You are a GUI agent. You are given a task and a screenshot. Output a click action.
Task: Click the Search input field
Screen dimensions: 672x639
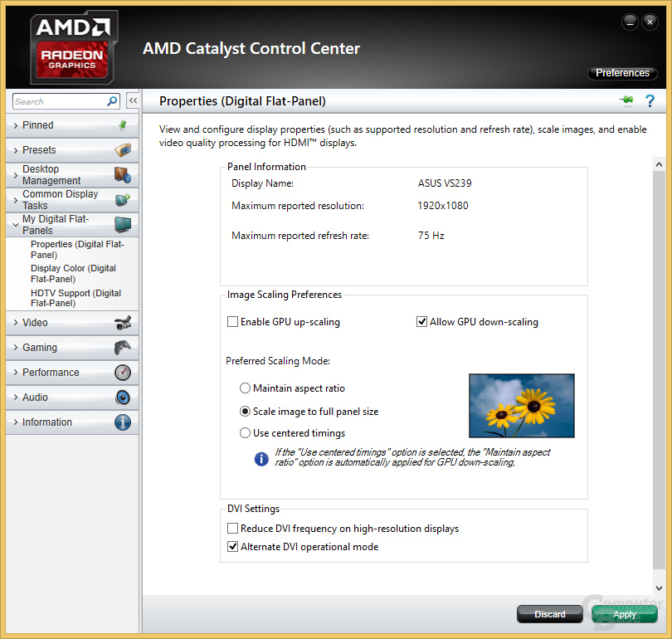click(60, 101)
